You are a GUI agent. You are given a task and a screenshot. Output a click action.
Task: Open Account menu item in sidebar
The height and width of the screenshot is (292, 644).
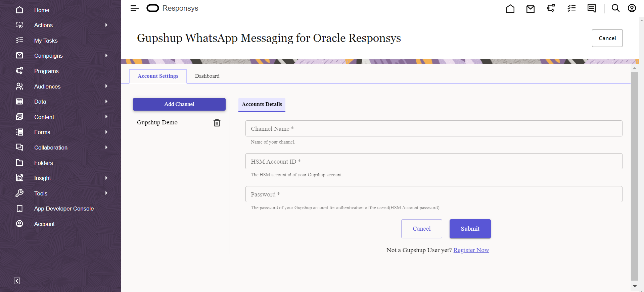[44, 224]
